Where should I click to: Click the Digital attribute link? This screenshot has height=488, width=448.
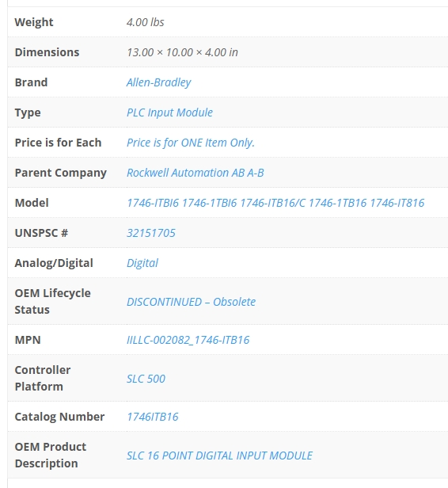point(142,263)
